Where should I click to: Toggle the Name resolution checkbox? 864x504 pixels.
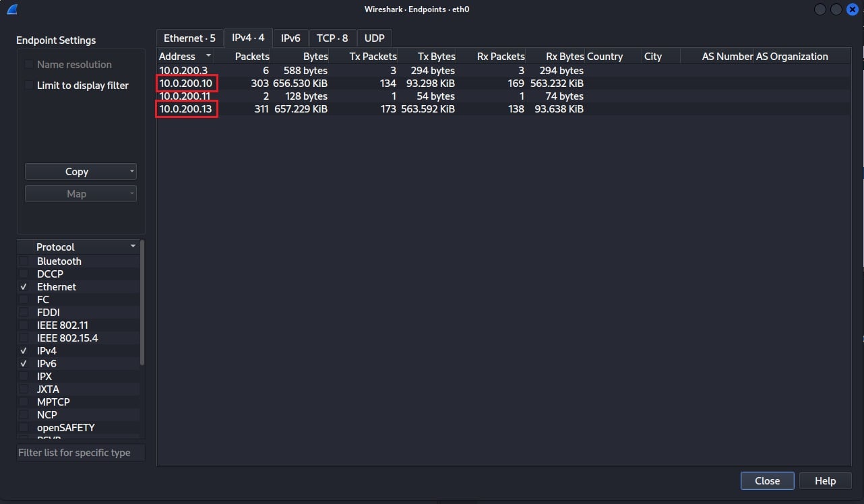tap(29, 65)
